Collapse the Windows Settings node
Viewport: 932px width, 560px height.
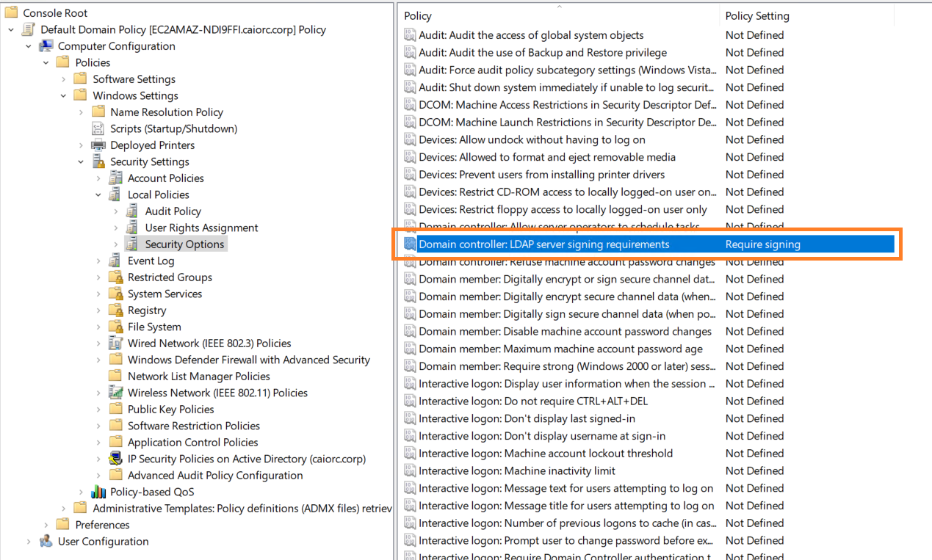(64, 96)
